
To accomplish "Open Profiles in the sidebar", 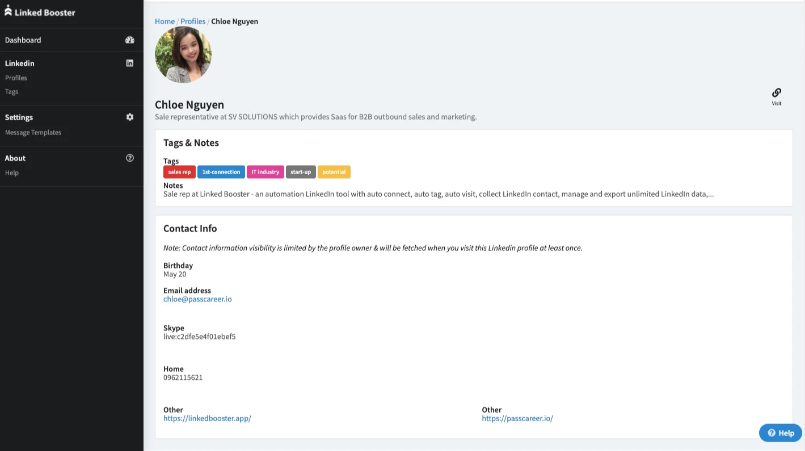I will coord(16,78).
